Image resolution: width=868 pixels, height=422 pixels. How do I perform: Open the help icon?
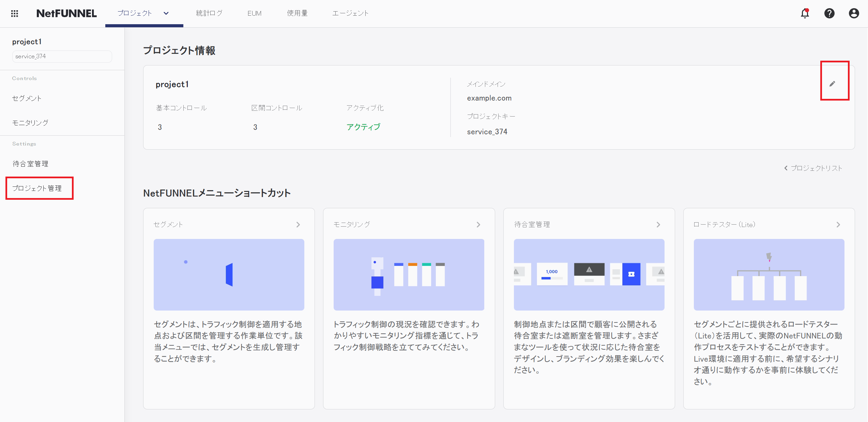pos(829,13)
